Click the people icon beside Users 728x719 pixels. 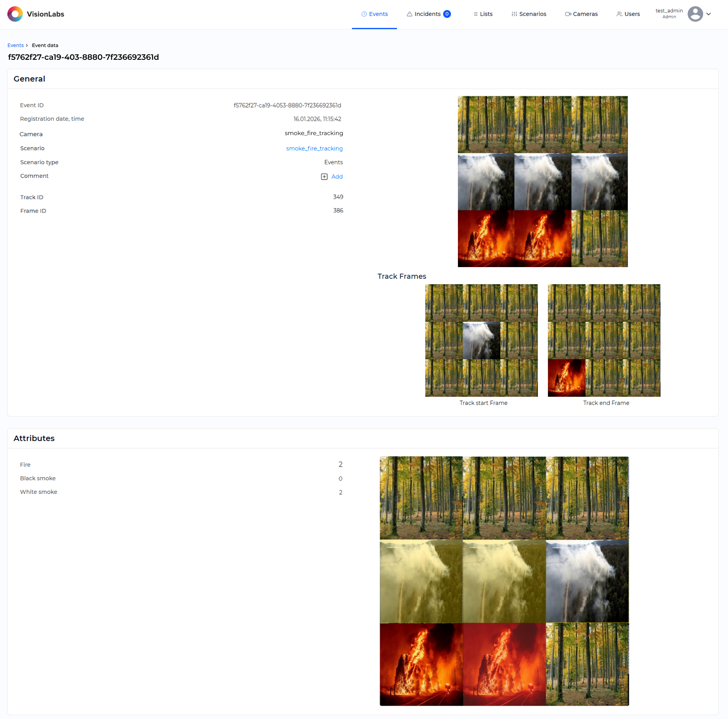pyautogui.click(x=619, y=14)
